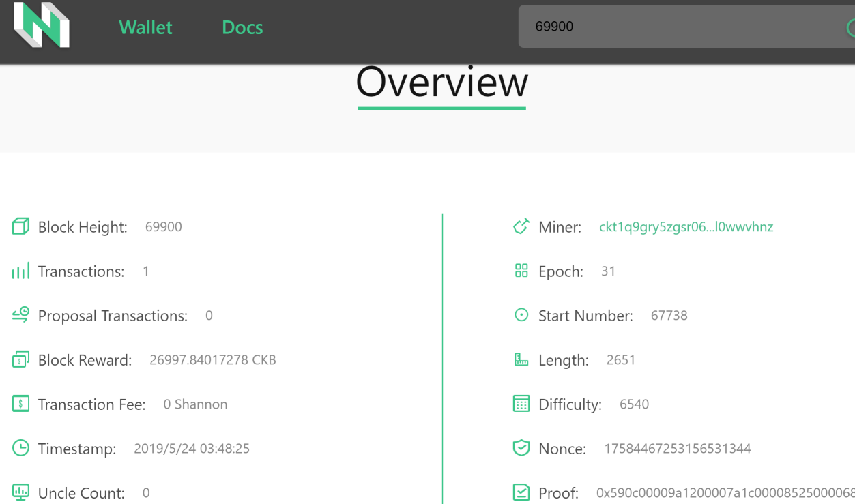This screenshot has height=504, width=855.
Task: Open the Docs menu item
Action: pos(242,27)
